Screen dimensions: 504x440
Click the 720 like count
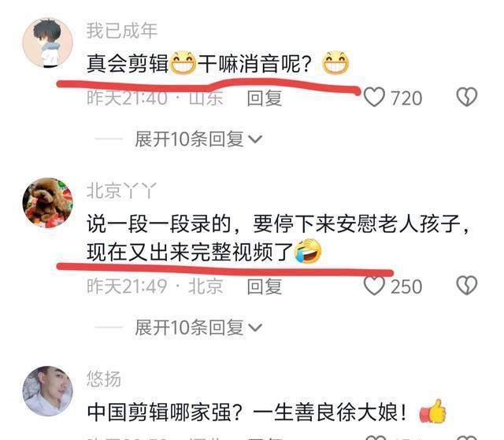point(406,98)
